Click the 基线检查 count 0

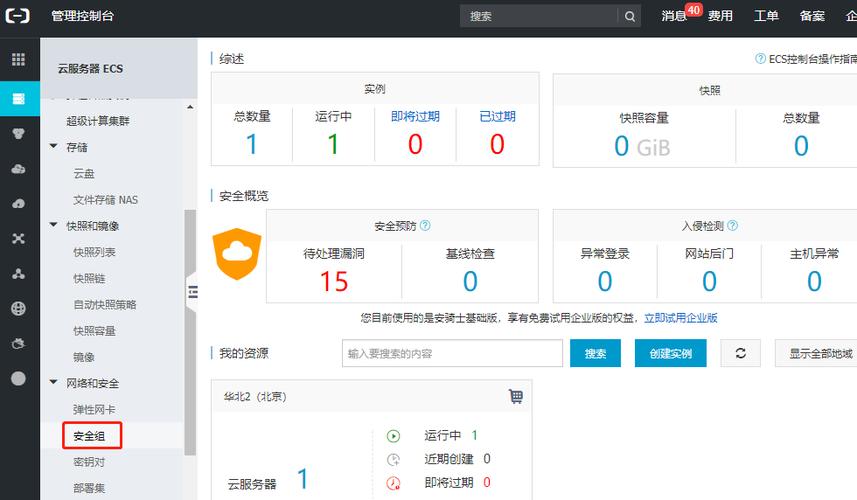coord(470,281)
